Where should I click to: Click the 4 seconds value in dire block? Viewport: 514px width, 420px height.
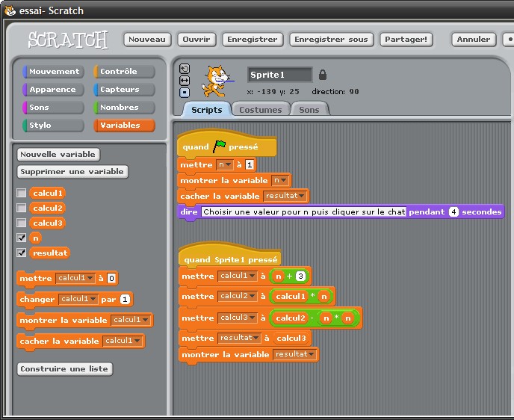tap(453, 211)
